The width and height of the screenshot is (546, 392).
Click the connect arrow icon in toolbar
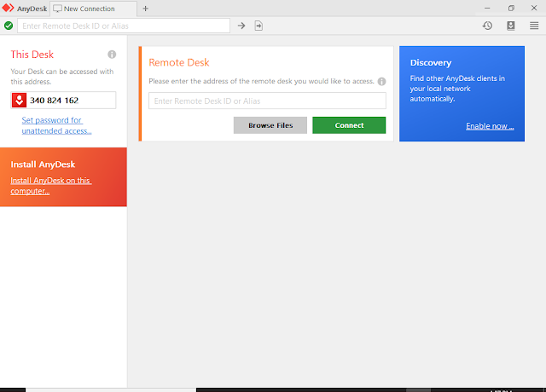(x=241, y=26)
